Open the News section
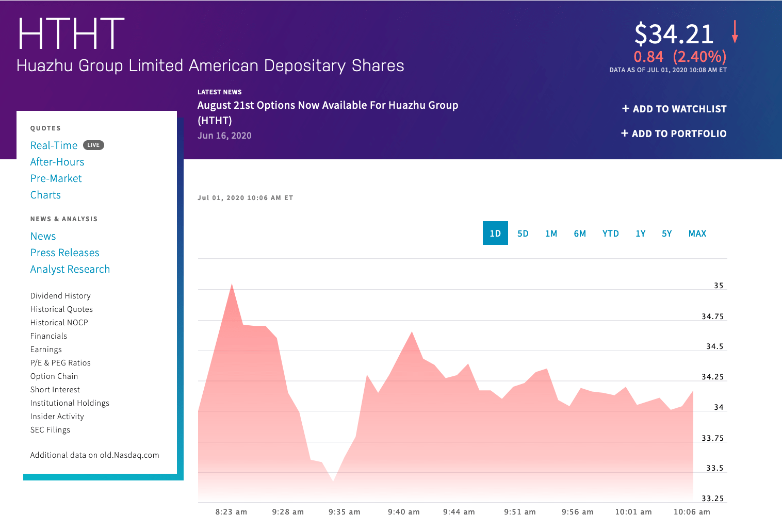 [x=43, y=236]
